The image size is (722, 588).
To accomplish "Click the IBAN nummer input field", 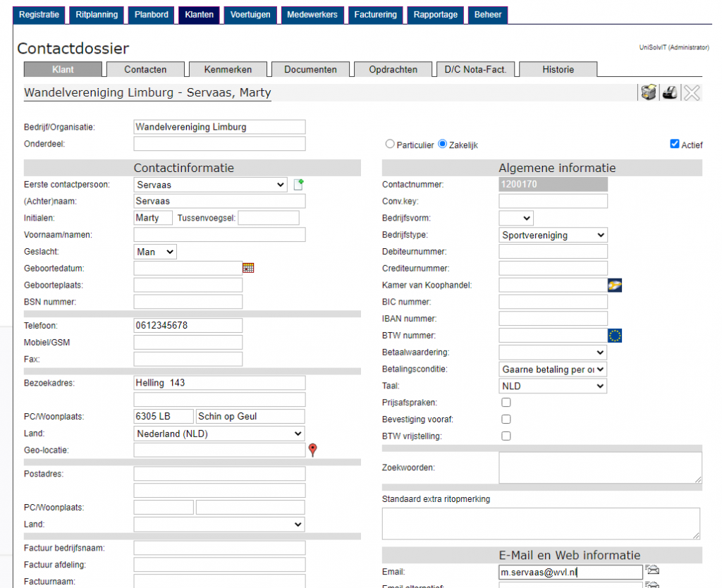I will click(553, 319).
